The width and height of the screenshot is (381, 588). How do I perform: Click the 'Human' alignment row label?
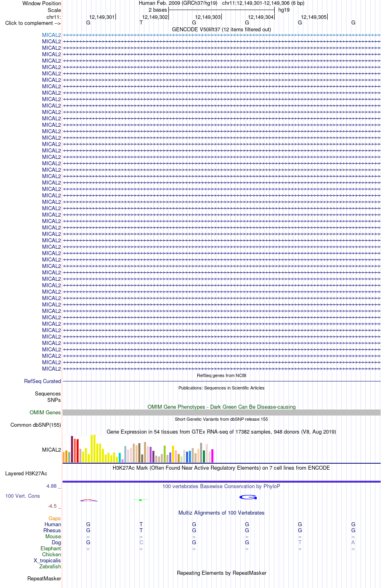click(53, 524)
